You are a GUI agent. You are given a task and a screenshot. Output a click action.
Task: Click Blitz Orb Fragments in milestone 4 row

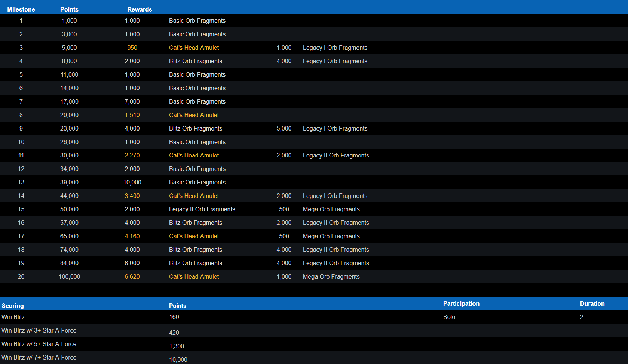pyautogui.click(x=195, y=61)
